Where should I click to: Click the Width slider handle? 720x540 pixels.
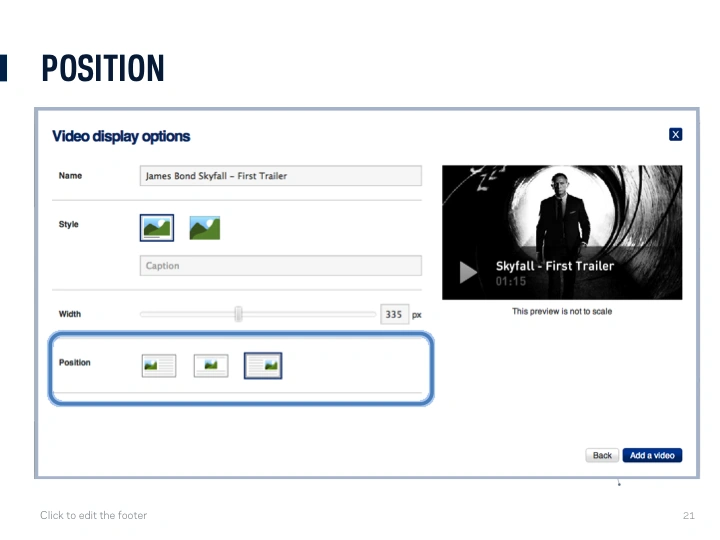pos(238,314)
